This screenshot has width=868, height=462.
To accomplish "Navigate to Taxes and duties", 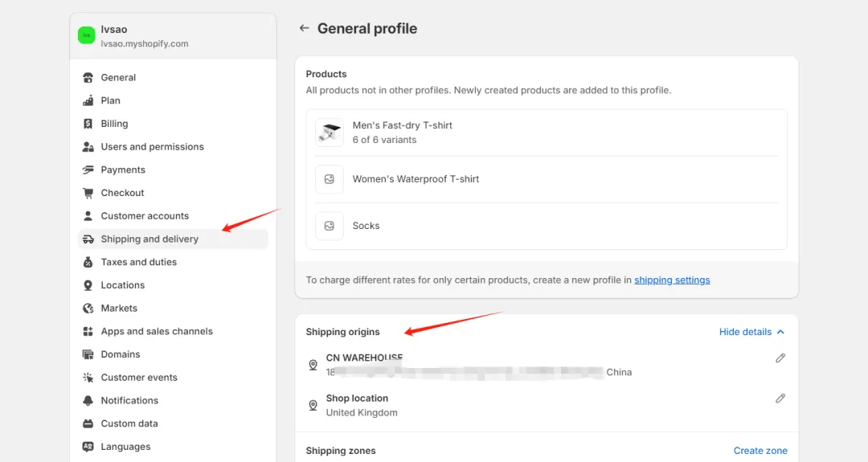I will pos(138,262).
